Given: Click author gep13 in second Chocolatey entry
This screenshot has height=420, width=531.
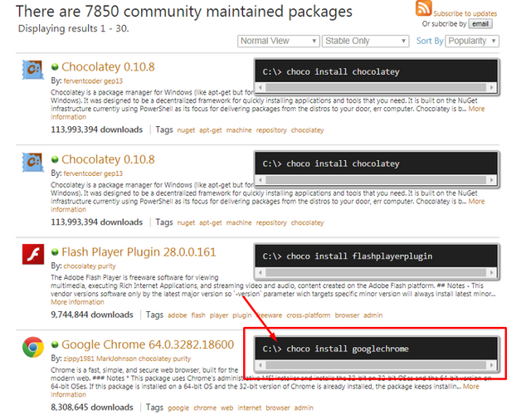Looking at the screenshot, I should tap(113, 173).
